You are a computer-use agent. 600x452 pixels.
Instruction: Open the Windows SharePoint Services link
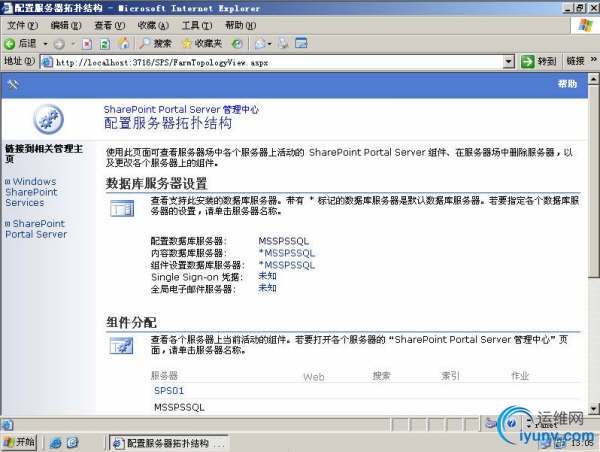point(31,192)
